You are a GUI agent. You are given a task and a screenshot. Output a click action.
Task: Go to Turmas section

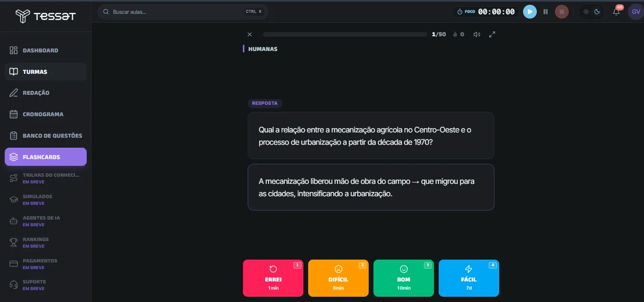(46, 71)
